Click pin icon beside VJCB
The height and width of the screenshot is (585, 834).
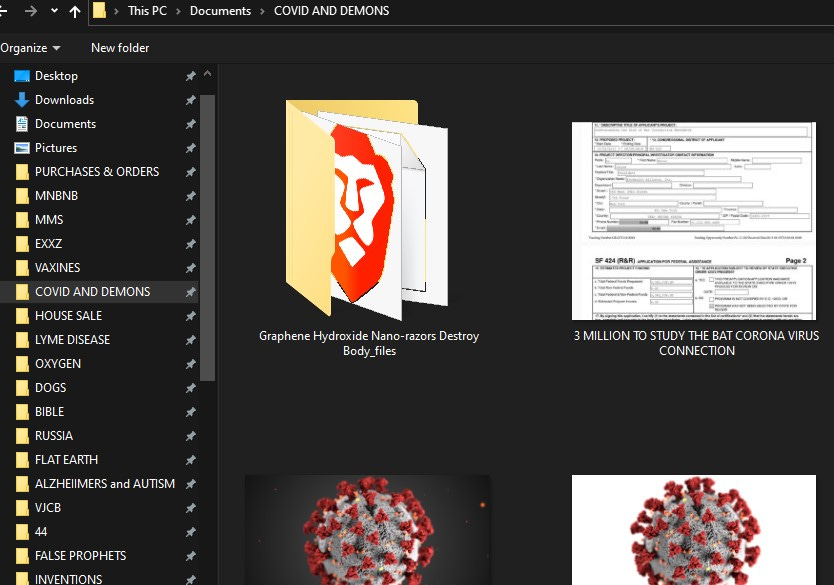(190, 508)
